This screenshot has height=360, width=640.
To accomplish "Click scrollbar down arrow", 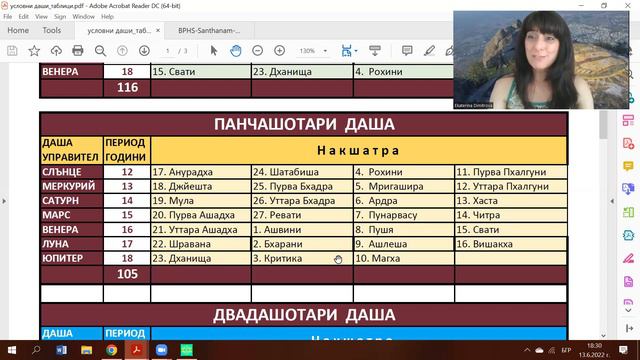I will pos(603,336).
